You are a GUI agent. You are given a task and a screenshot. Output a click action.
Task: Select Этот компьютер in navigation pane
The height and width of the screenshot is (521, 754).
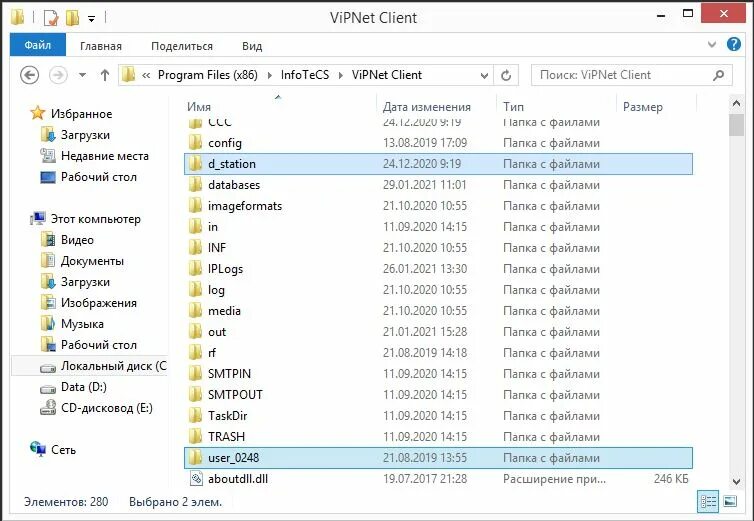(96, 219)
